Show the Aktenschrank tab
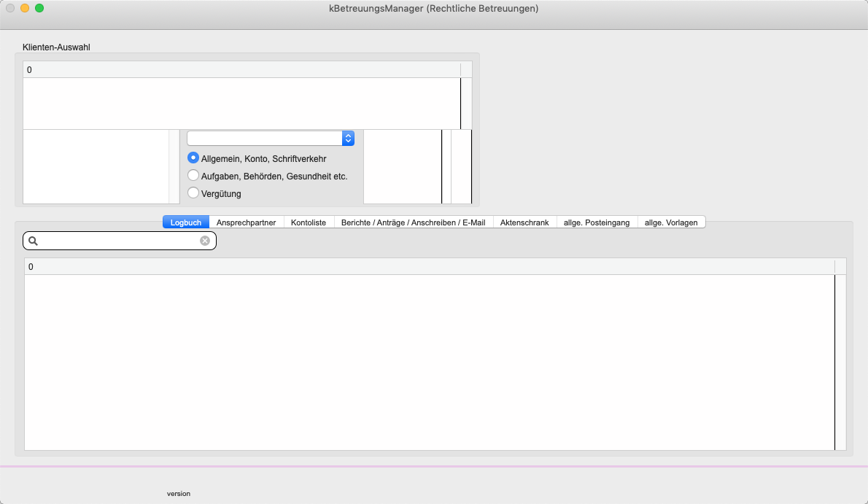Image resolution: width=868 pixels, height=504 pixels. click(x=524, y=222)
